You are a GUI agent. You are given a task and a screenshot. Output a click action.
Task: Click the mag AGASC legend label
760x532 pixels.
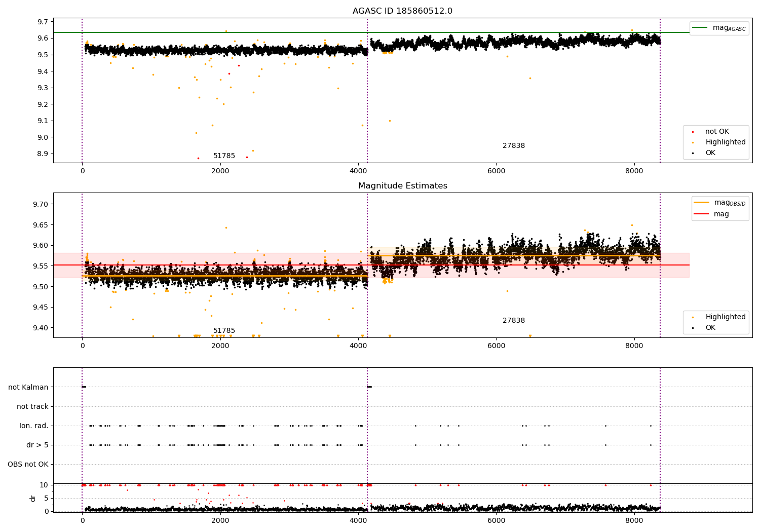coord(729,28)
